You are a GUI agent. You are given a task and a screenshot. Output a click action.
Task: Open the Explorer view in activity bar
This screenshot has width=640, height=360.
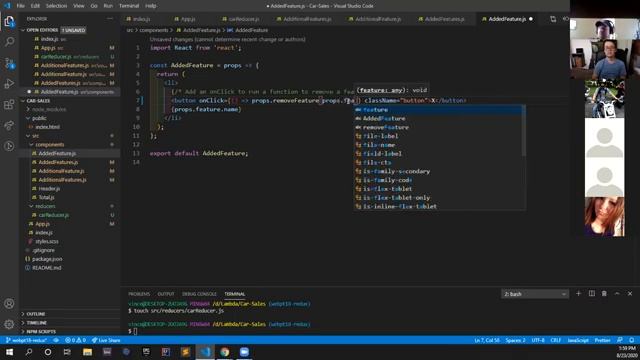click(x=9, y=21)
